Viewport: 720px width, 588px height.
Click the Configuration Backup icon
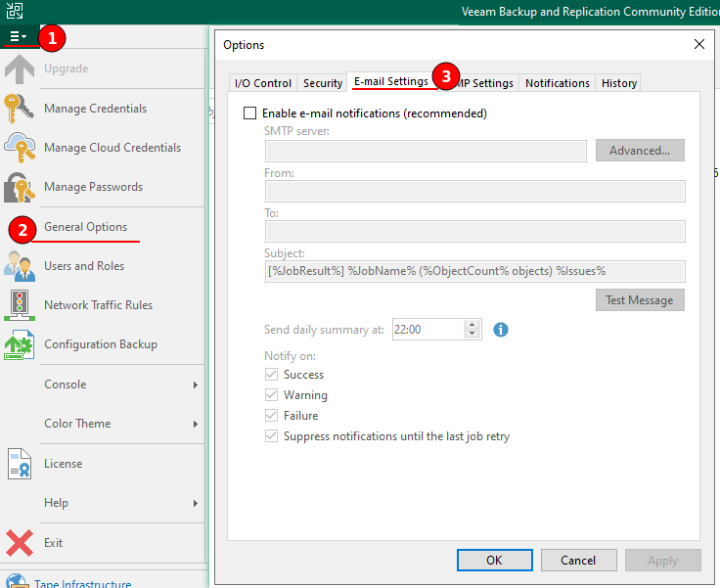point(20,344)
